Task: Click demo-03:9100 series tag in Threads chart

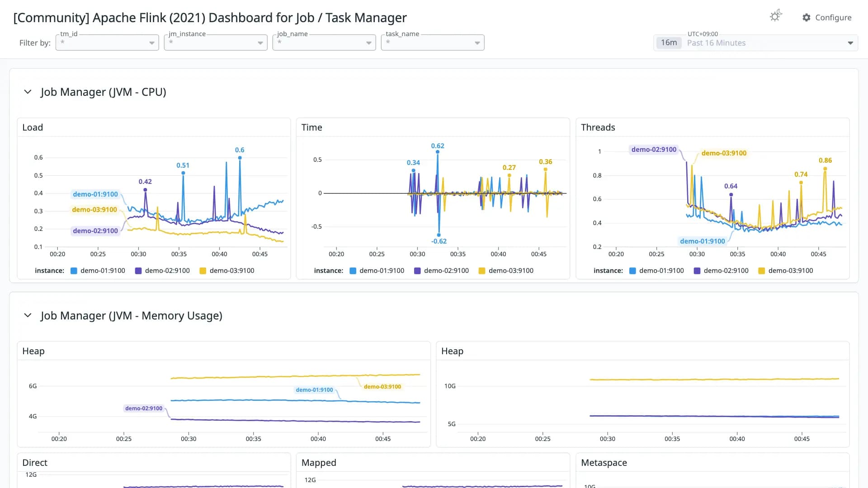Action: tap(724, 153)
